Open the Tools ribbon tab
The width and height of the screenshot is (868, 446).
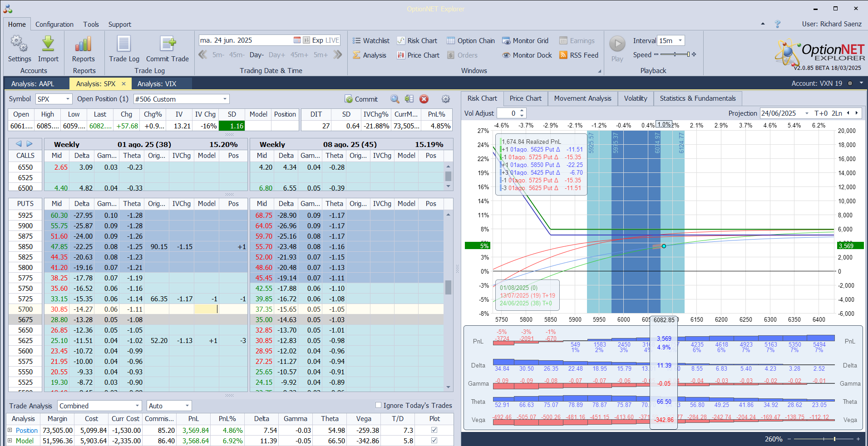click(x=91, y=25)
